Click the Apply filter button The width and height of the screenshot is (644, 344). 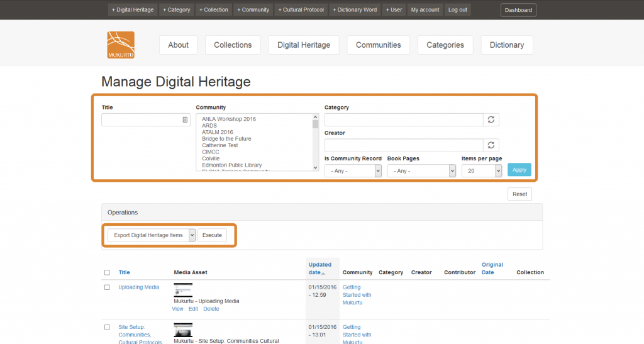[519, 170]
